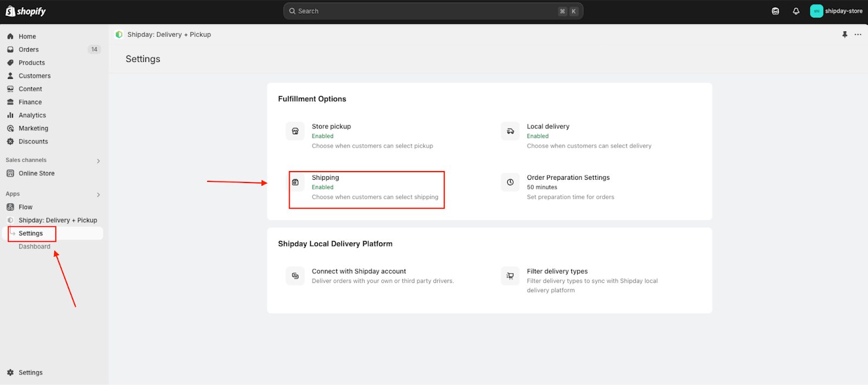
Task: Click the Products tag icon
Action: (x=10, y=62)
